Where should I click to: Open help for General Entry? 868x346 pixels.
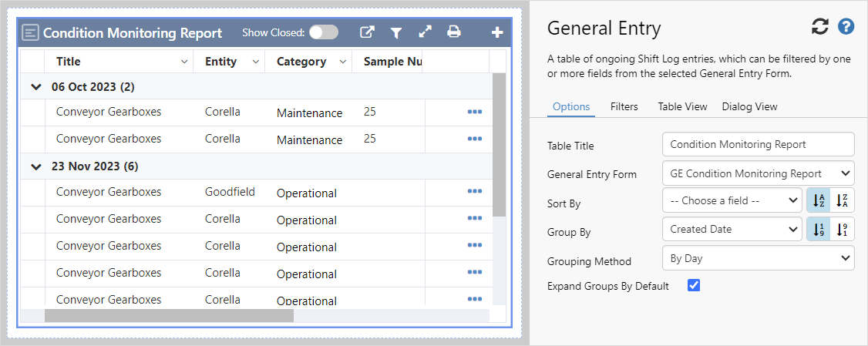tap(846, 27)
